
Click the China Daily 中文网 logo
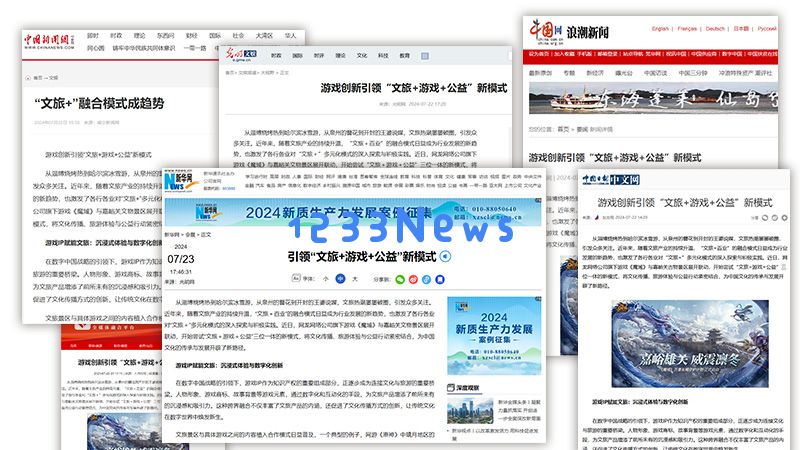coord(611,180)
